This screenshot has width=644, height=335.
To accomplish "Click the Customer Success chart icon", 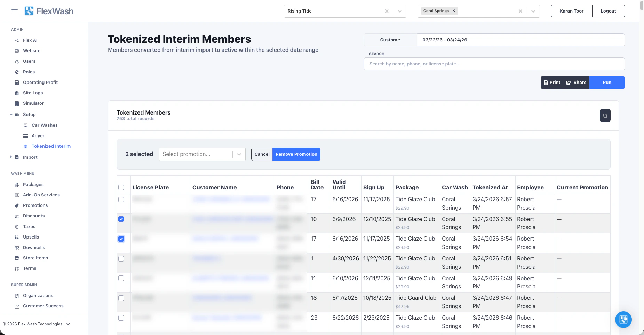I will tap(17, 306).
